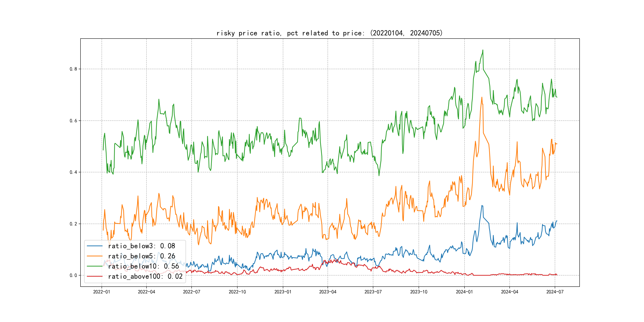Viewport: 644px width, 322px height.
Task: Click the 2023-01 x-axis tick label
Action: coord(283,292)
